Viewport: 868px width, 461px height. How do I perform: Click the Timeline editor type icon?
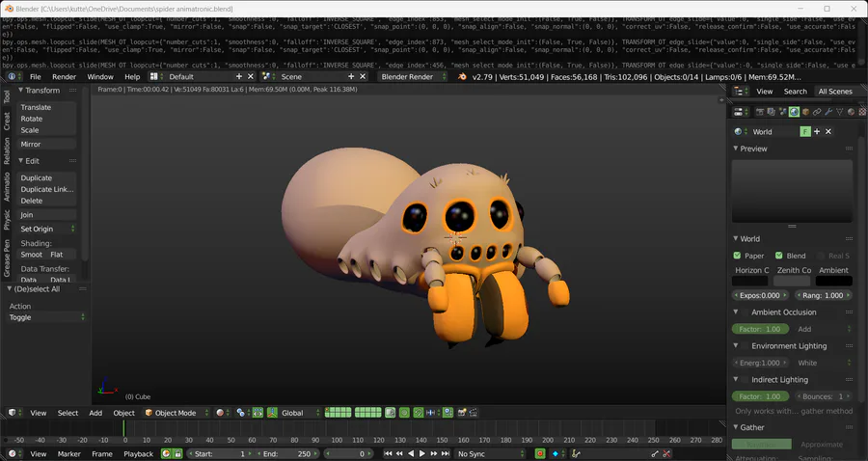tap(13, 454)
